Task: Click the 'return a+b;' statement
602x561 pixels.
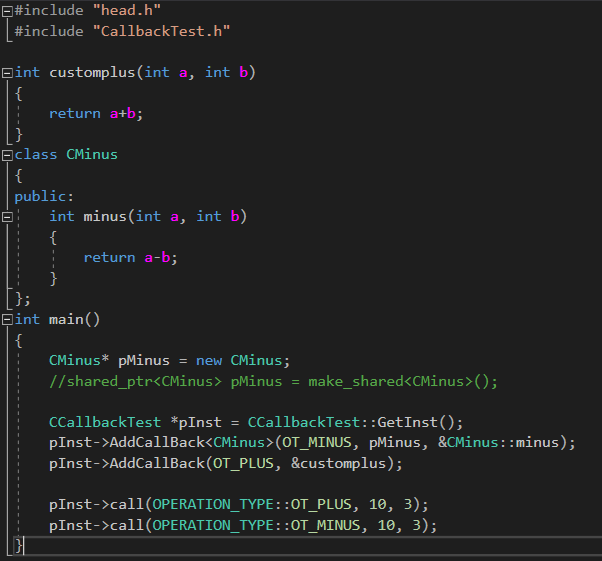Action: tap(96, 113)
